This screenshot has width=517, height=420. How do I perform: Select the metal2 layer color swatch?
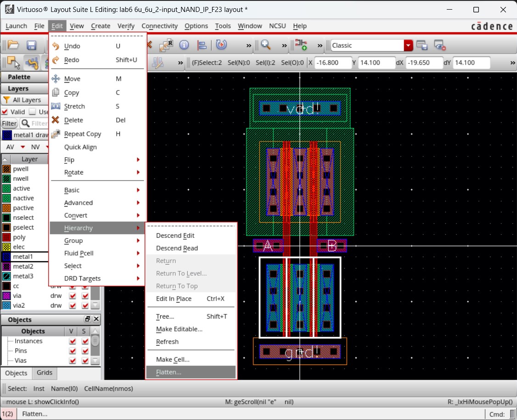6,266
